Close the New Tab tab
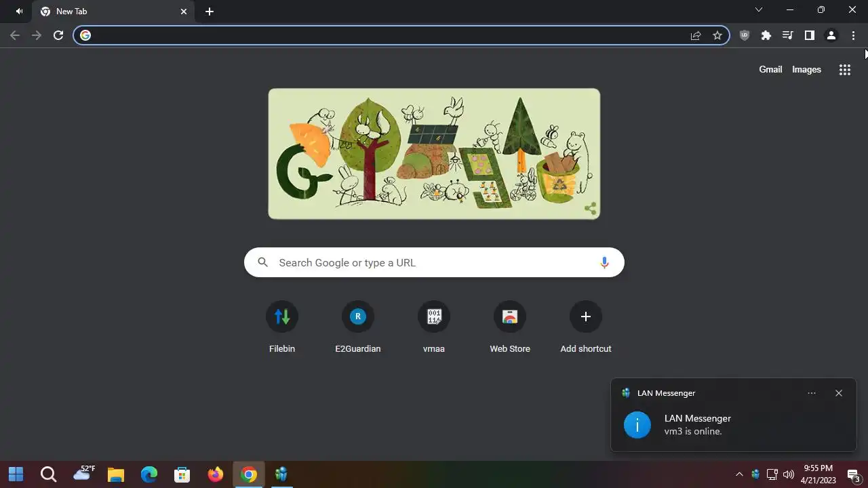Viewport: 868px width, 488px height. 184,12
